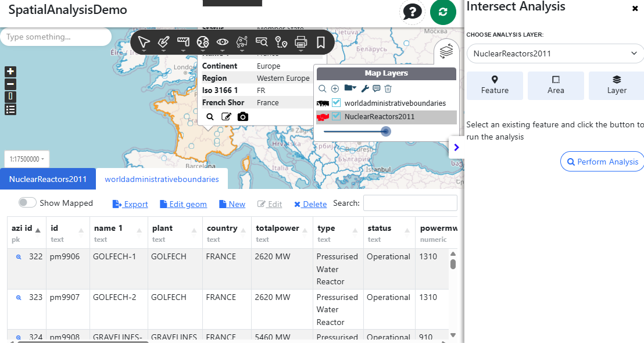The image size is (644, 343).
Task: Uncheck the worldadministrativeboundaries layer checkbox
Action: tap(336, 103)
